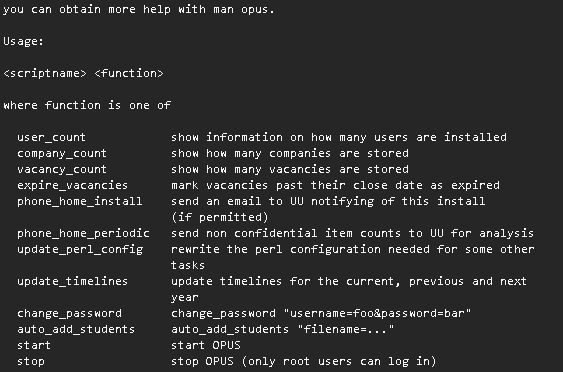The image size is (563, 372).
Task: Click phone_home_install in the function list
Action: [x=79, y=201]
